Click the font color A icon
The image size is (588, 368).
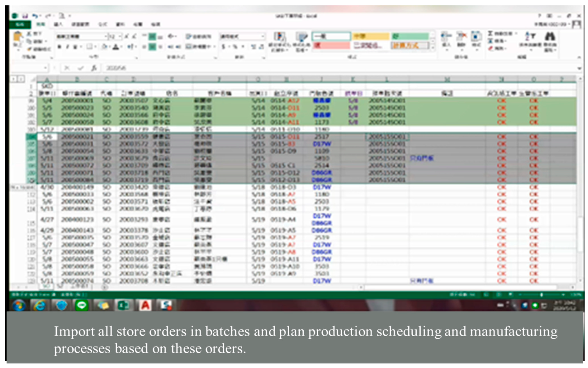tap(116, 47)
